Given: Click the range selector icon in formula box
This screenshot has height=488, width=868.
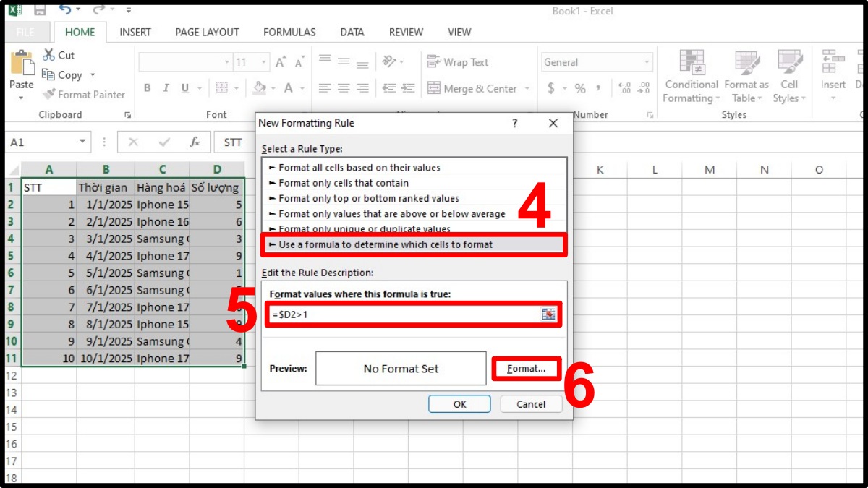Looking at the screenshot, I should point(548,314).
